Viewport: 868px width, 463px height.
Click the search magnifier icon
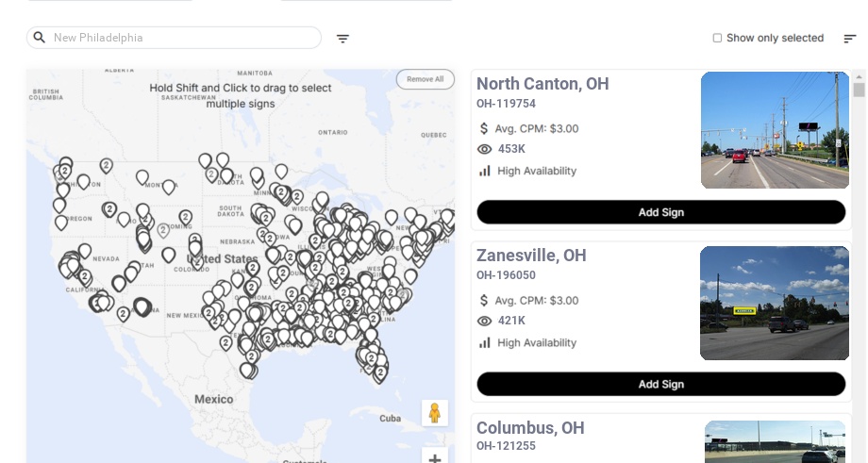pyautogui.click(x=39, y=38)
